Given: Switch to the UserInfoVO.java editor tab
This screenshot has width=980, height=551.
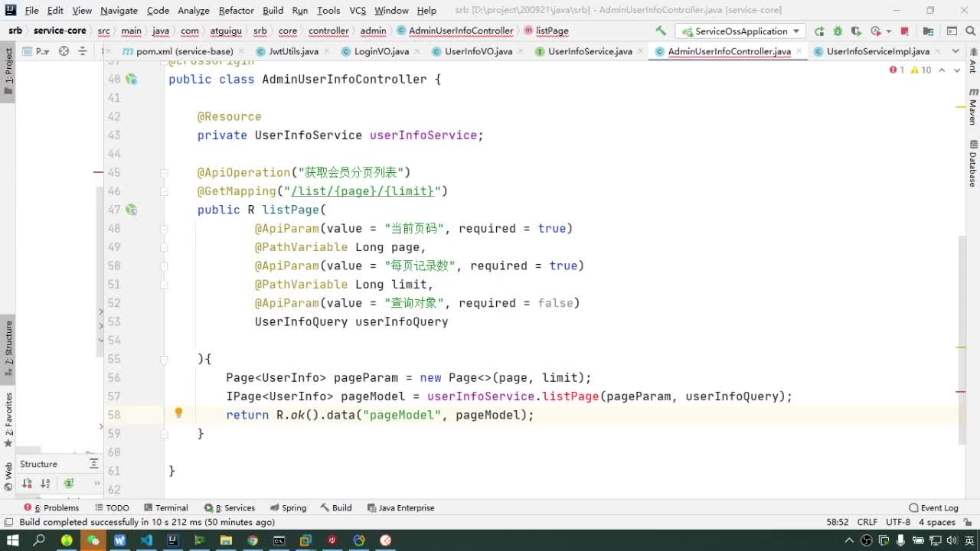Looking at the screenshot, I should pos(478,51).
